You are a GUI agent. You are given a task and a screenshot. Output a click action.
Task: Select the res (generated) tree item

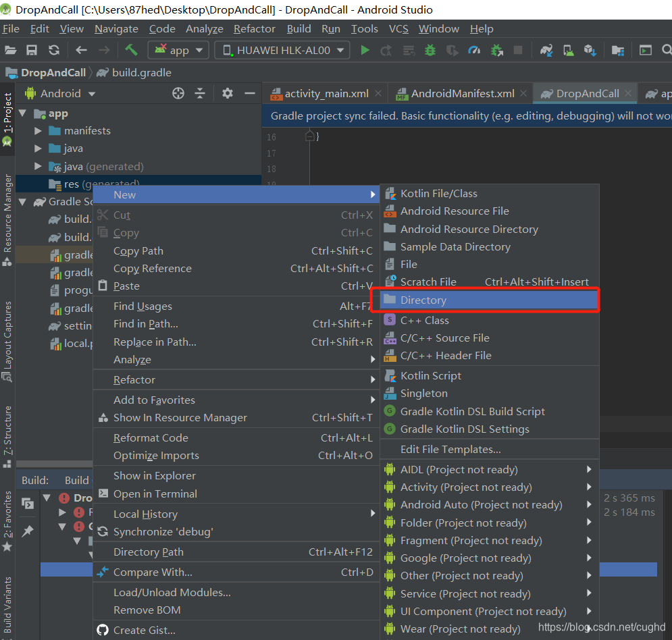[x=139, y=184]
